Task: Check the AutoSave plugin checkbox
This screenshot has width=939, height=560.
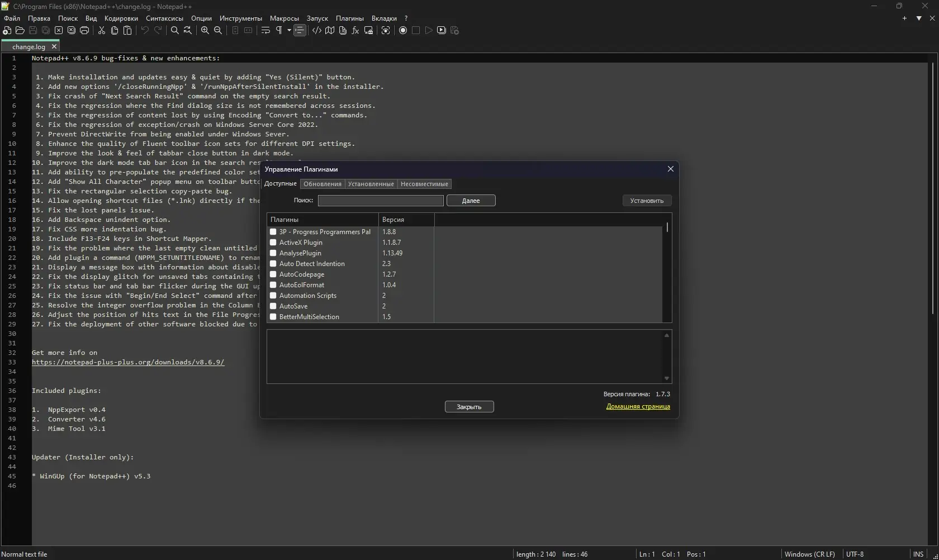Action: coord(273,306)
